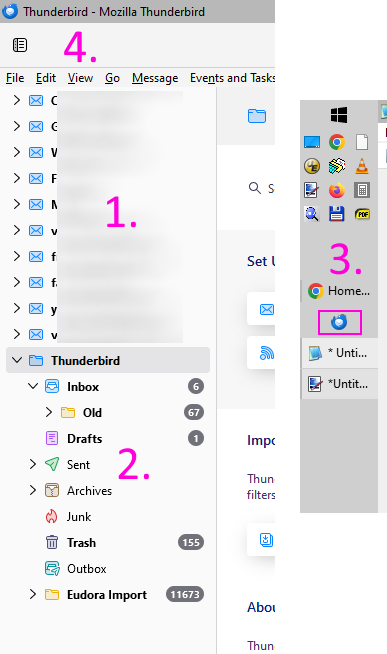
Task: Click the envelope icon of account W
Action: (x=36, y=152)
